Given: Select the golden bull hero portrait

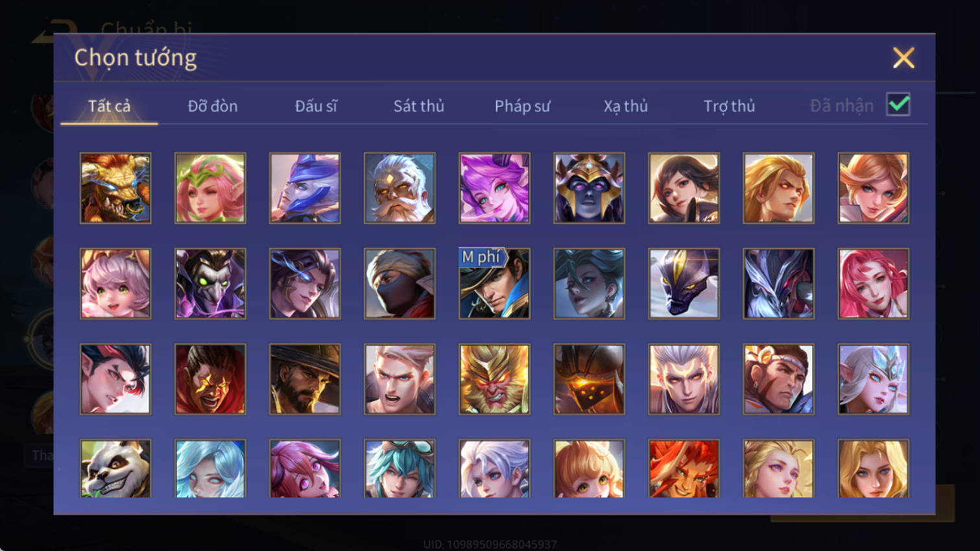Looking at the screenshot, I should tap(115, 188).
